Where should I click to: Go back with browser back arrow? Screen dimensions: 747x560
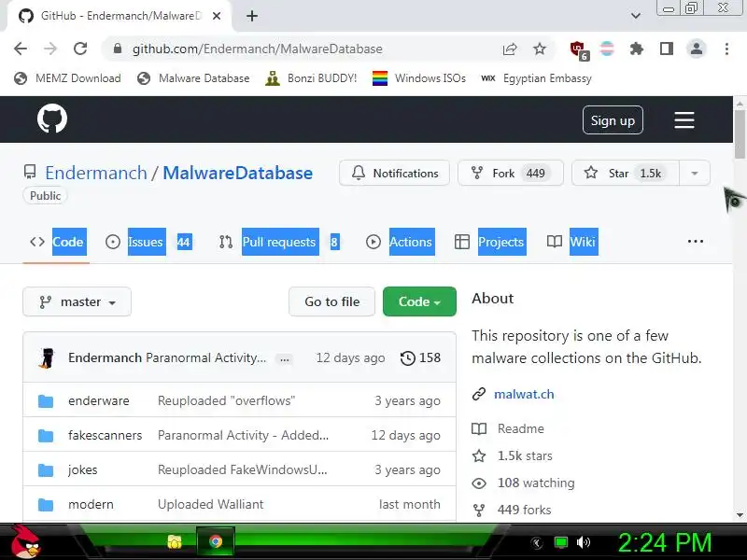point(21,49)
